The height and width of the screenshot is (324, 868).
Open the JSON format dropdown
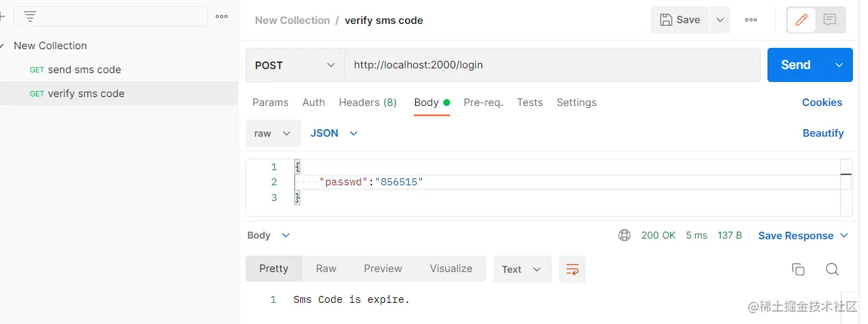334,133
